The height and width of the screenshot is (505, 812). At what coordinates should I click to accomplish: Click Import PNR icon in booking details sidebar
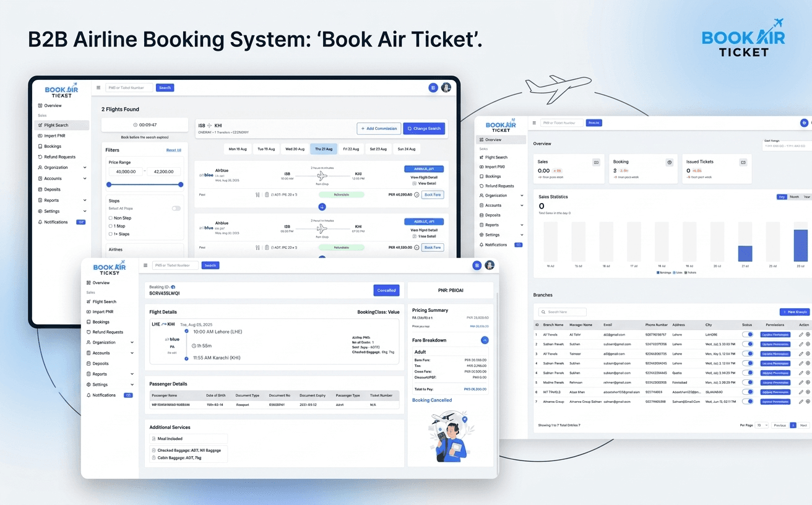point(89,312)
